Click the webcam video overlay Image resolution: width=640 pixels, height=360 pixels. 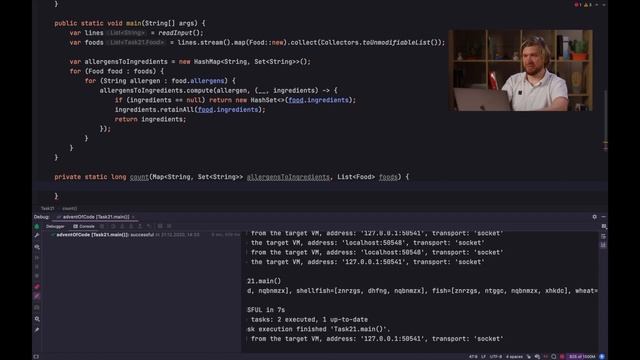(x=520, y=70)
